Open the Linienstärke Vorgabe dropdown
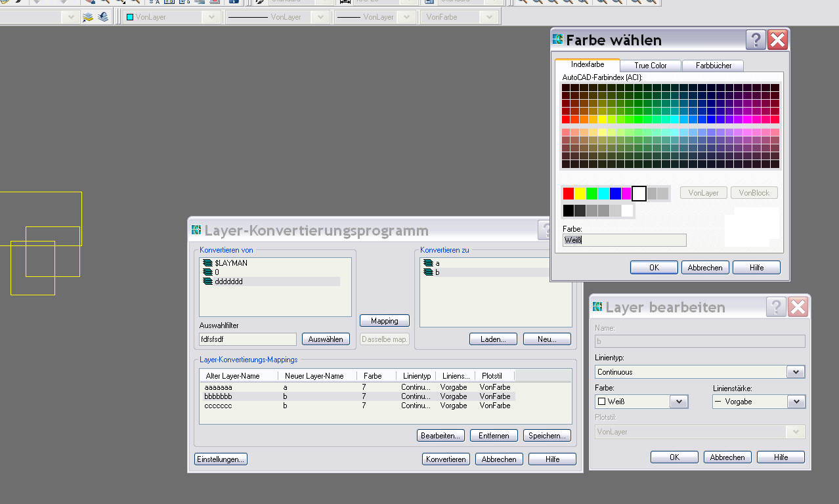Image resolution: width=839 pixels, height=504 pixels. click(796, 402)
